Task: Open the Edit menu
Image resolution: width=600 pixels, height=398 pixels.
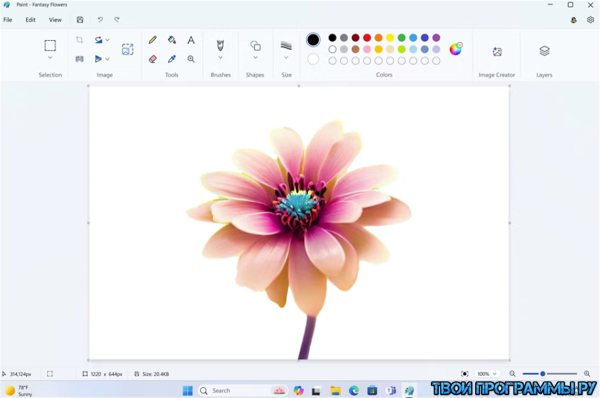Action: 31,20
